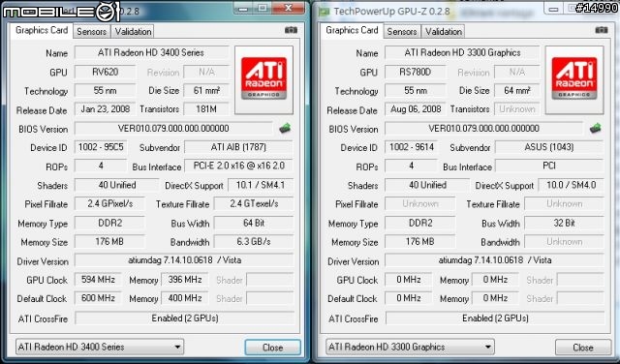Click Bandwidth value 6.3 GB/s
This screenshot has height=364, width=620.
pyautogui.click(x=254, y=241)
